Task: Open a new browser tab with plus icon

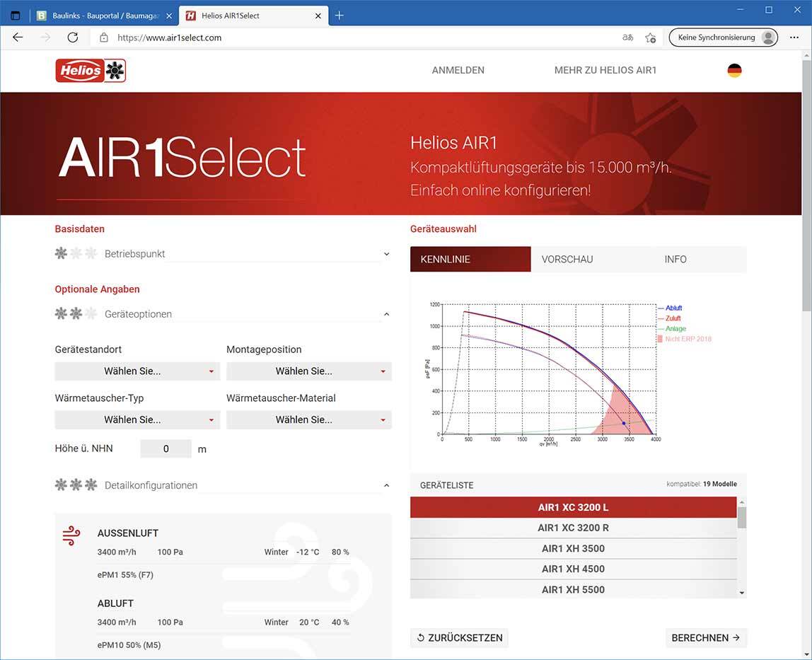Action: coord(340,16)
